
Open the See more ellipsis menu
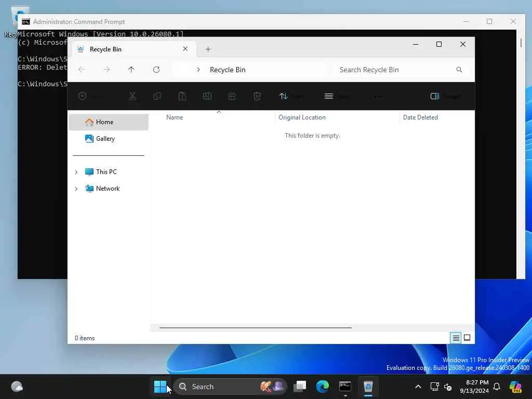[x=379, y=97]
